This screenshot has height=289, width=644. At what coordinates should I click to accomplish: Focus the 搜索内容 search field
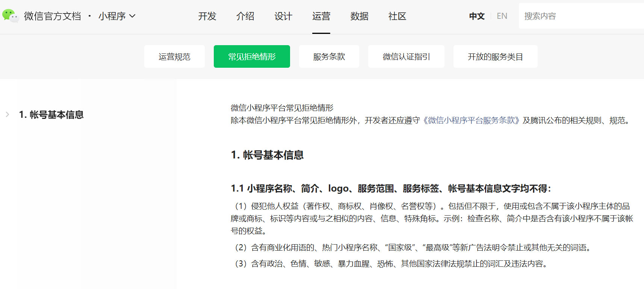point(581,16)
